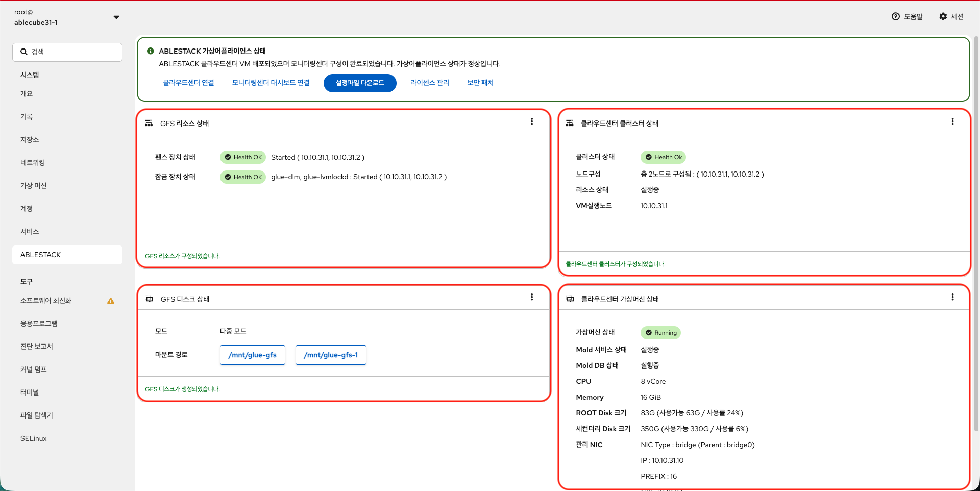The width and height of the screenshot is (980, 491).
Task: Open 파일 탐색기 file browser
Action: (67, 415)
